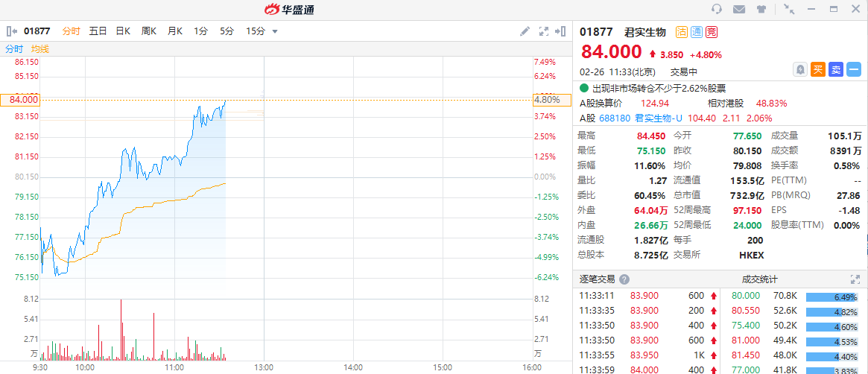Viewport: 868px width, 374px height.
Task: Switch to the 1分 one-minute chart
Action: (200, 31)
